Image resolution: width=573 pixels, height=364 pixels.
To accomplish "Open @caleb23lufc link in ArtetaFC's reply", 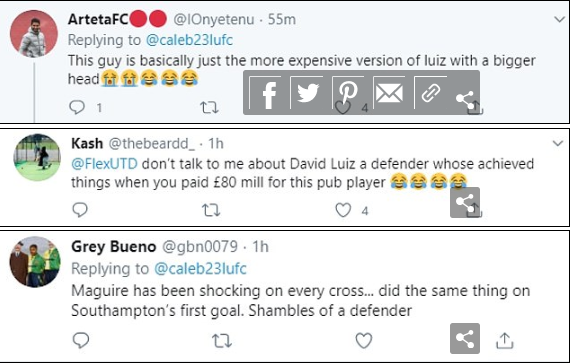I will tap(189, 40).
